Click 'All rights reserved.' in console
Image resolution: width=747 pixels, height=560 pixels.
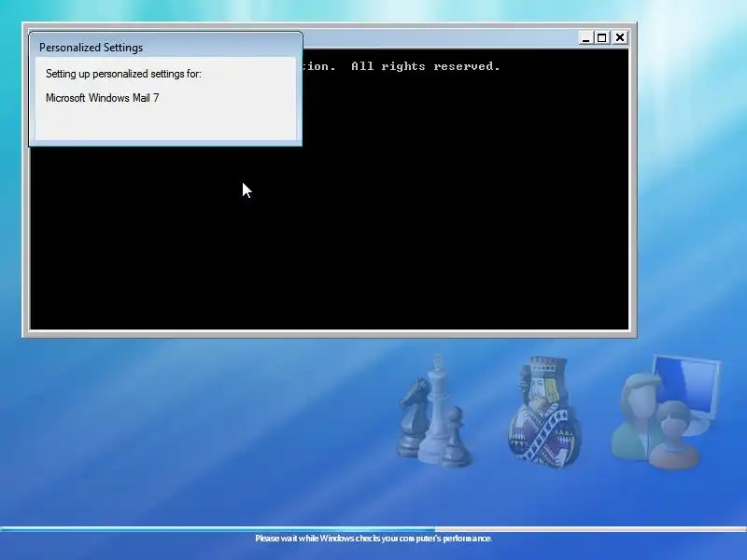click(x=426, y=66)
